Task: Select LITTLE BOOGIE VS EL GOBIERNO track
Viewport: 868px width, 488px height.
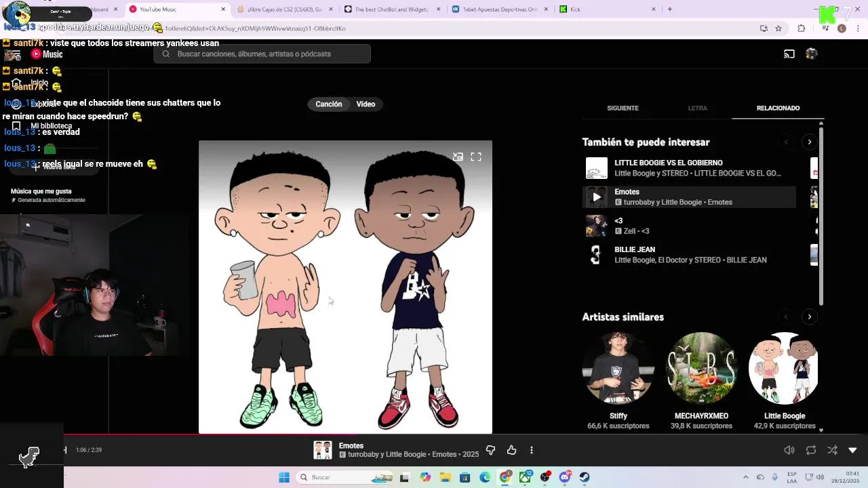Action: click(690, 168)
